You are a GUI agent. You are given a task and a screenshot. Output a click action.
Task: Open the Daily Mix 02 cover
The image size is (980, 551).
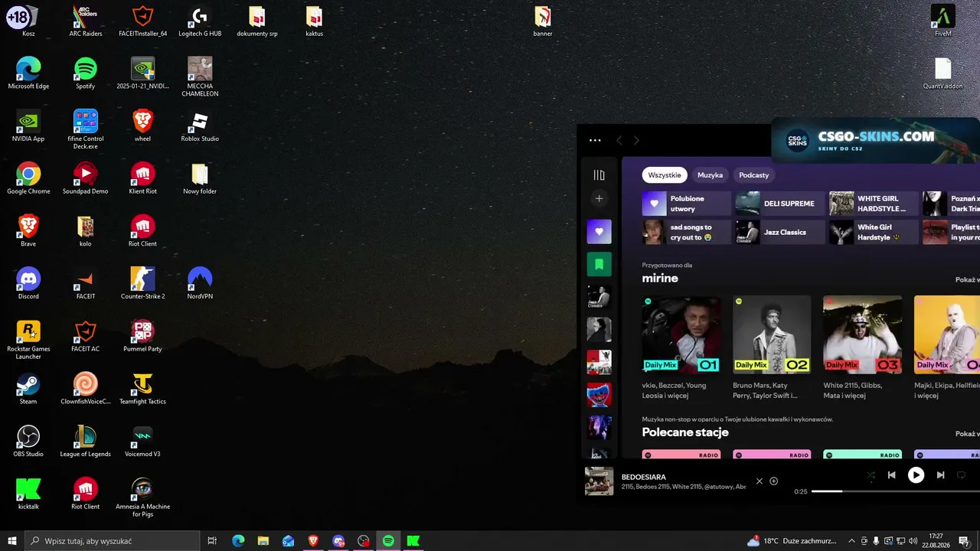(x=772, y=334)
